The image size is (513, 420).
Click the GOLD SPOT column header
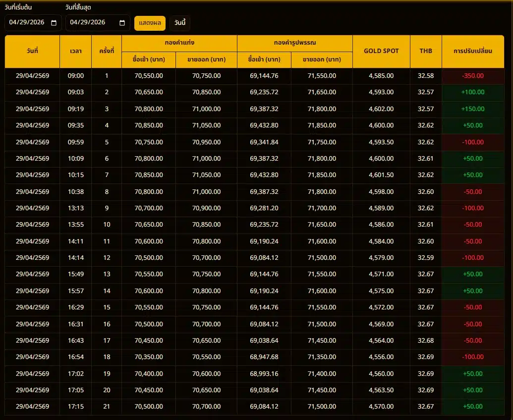pos(381,51)
